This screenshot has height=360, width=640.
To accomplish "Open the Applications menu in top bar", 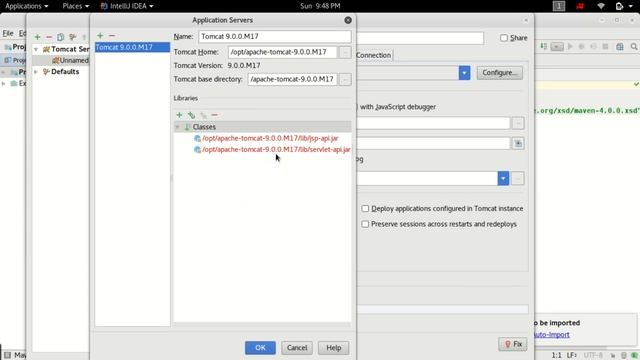I will click(27, 6).
